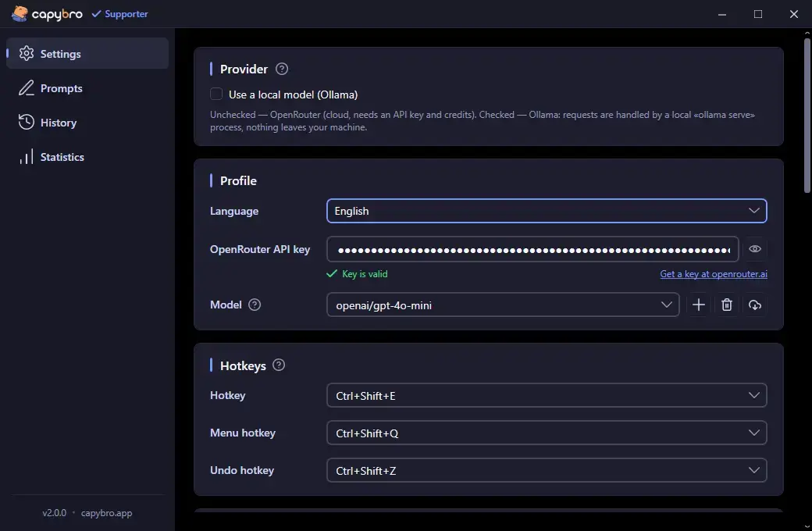Click the Language label

click(234, 211)
